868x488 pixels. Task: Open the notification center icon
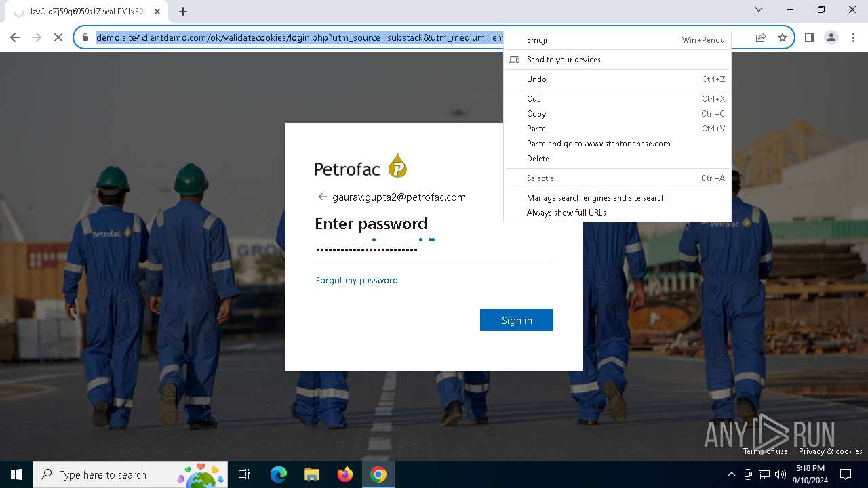[x=846, y=474]
